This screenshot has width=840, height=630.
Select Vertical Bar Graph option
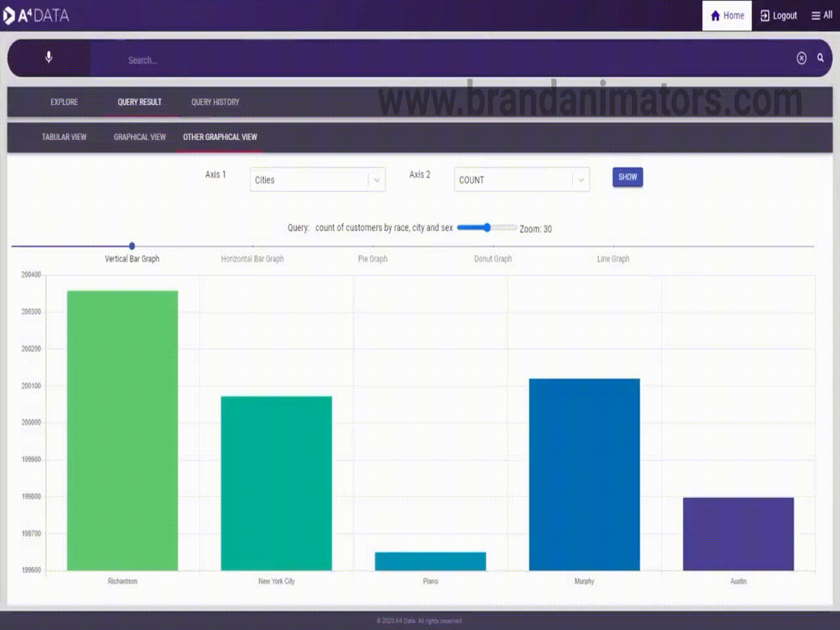coord(132,259)
